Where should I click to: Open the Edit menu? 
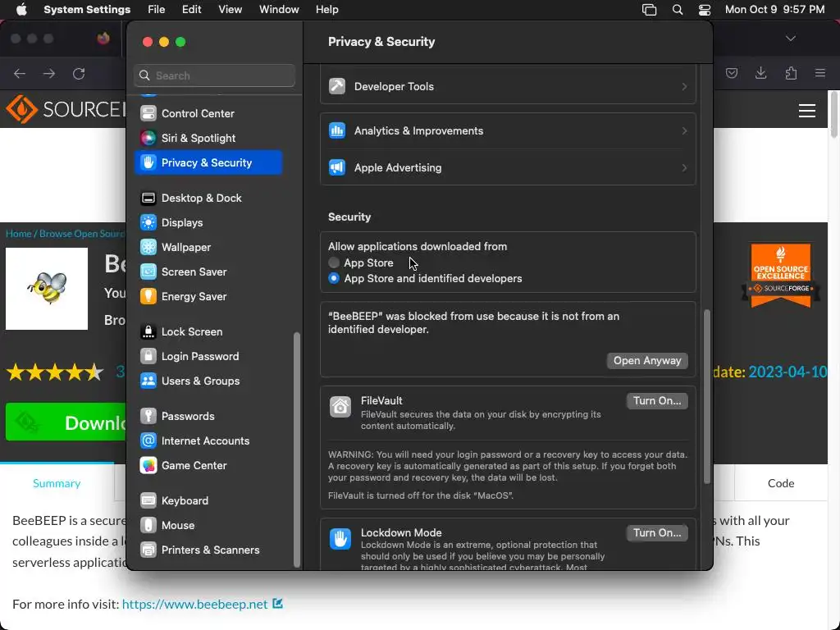(x=191, y=10)
